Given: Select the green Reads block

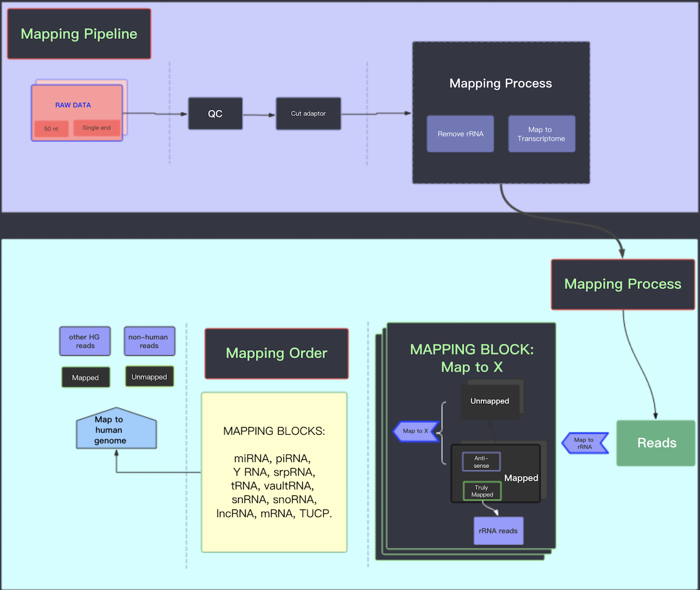Looking at the screenshot, I should (656, 443).
